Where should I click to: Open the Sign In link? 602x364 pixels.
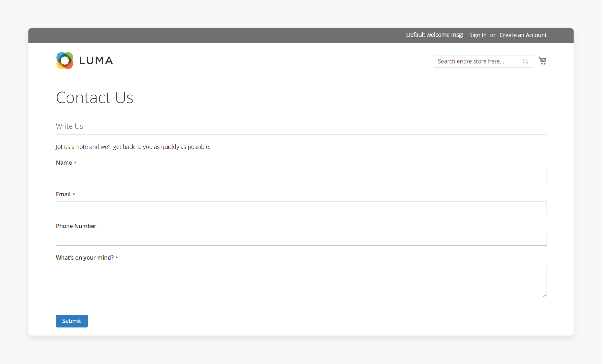(478, 35)
